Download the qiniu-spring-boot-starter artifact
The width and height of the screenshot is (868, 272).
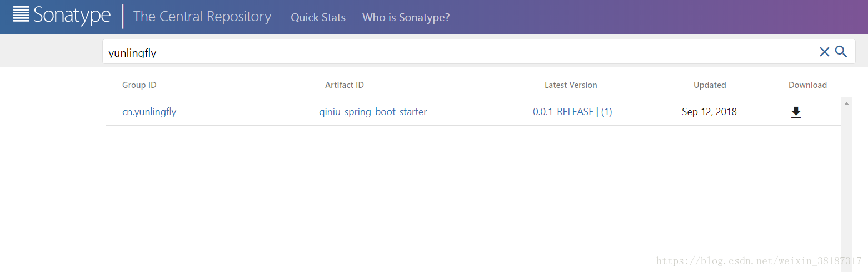click(796, 112)
